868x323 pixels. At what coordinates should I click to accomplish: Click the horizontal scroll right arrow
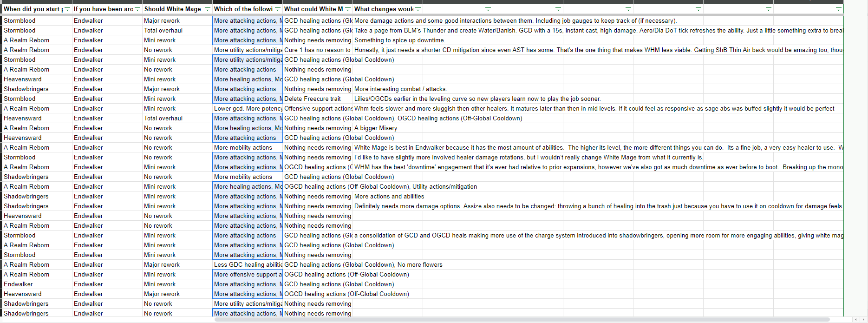[x=863, y=320]
